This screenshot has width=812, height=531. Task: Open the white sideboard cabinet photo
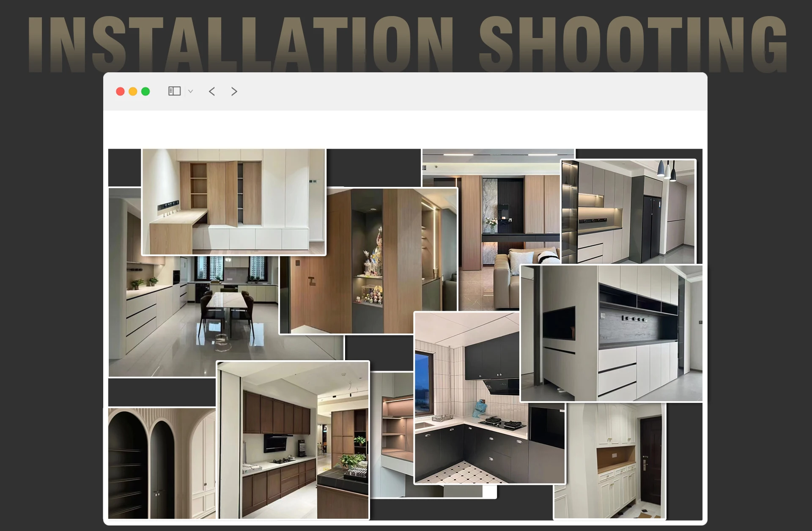(x=611, y=333)
